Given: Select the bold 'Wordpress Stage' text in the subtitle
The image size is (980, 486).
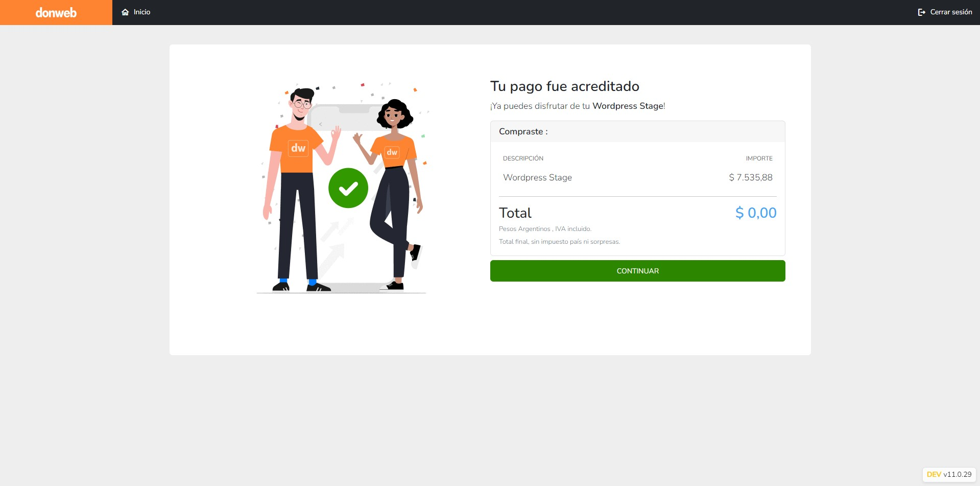Looking at the screenshot, I should pos(628,106).
